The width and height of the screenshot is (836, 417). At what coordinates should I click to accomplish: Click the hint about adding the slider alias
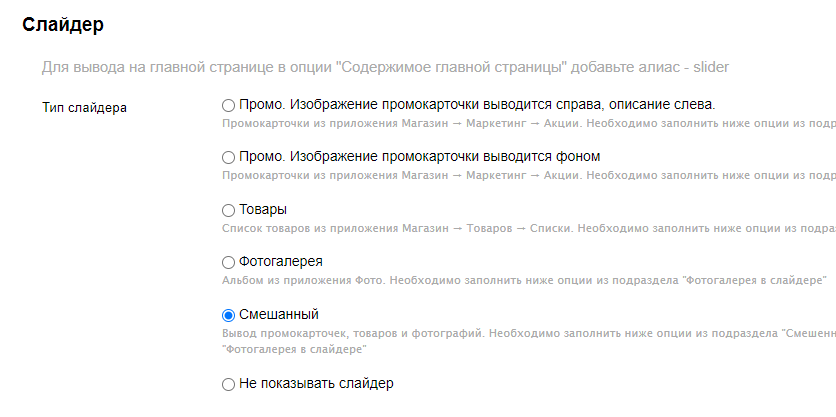pyautogui.click(x=385, y=68)
